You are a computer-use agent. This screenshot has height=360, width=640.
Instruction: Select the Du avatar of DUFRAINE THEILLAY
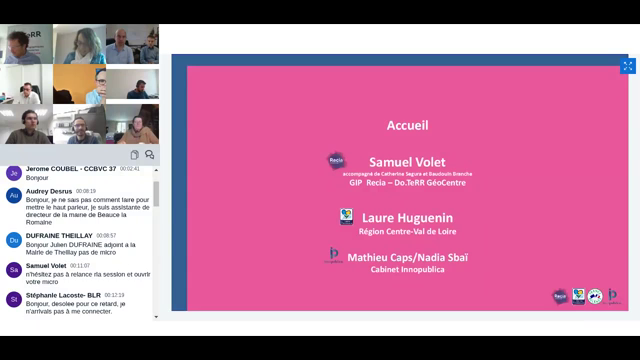point(14,240)
